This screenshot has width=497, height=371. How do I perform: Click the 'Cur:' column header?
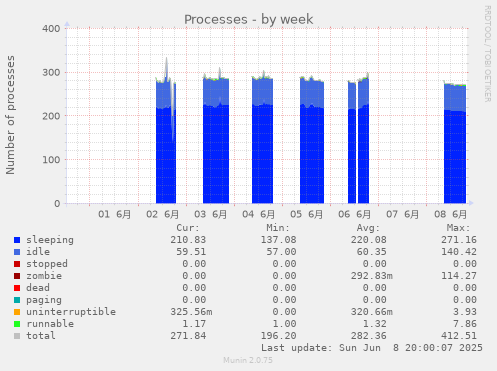pyautogui.click(x=188, y=228)
